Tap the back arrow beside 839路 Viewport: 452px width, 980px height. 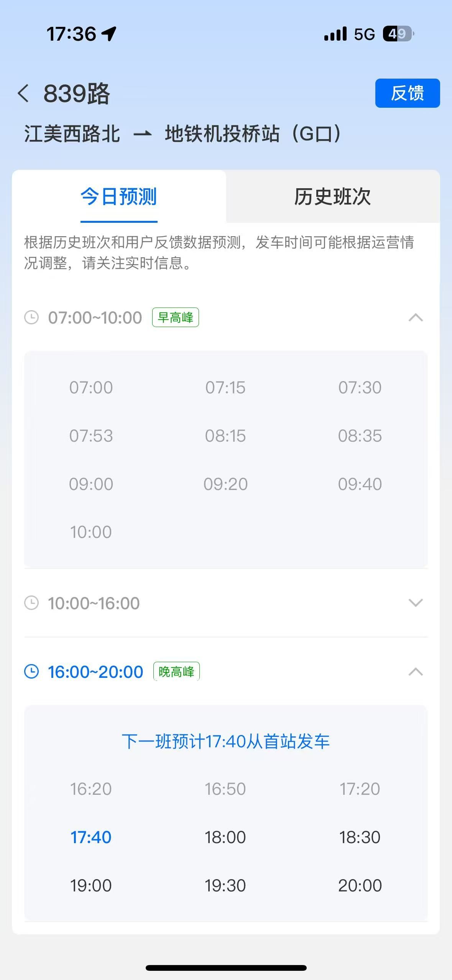(23, 94)
